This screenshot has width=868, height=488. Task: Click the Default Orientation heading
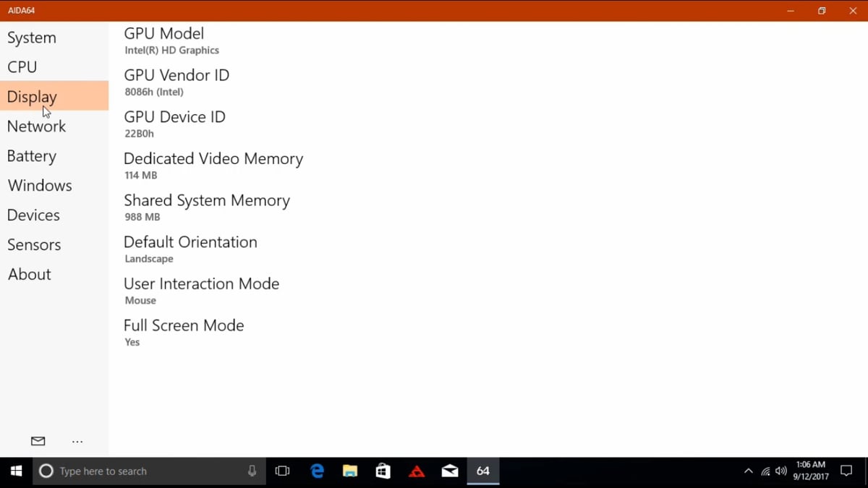[190, 242]
